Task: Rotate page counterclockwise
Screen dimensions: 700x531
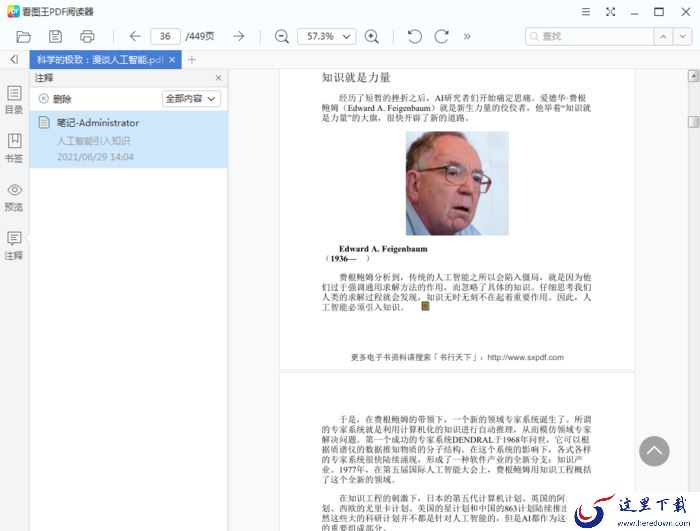Action: [x=414, y=36]
